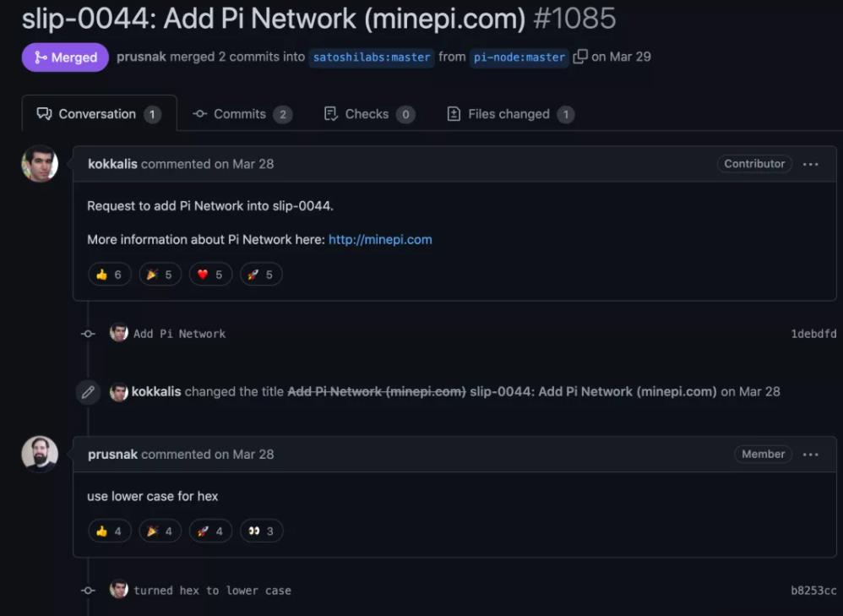Screen dimensions: 843x616
Task: Click small avatar next to 'Add Pi Network' commit
Action: [119, 332]
